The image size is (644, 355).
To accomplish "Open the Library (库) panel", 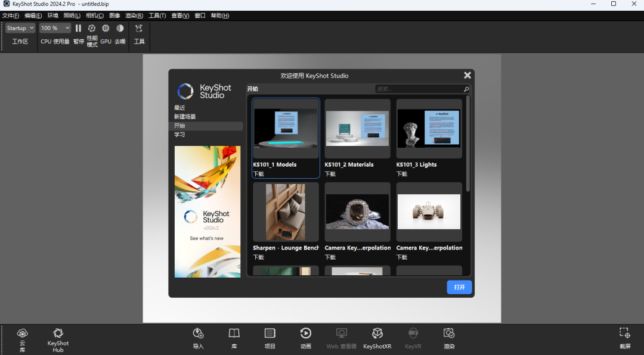I will 234,333.
